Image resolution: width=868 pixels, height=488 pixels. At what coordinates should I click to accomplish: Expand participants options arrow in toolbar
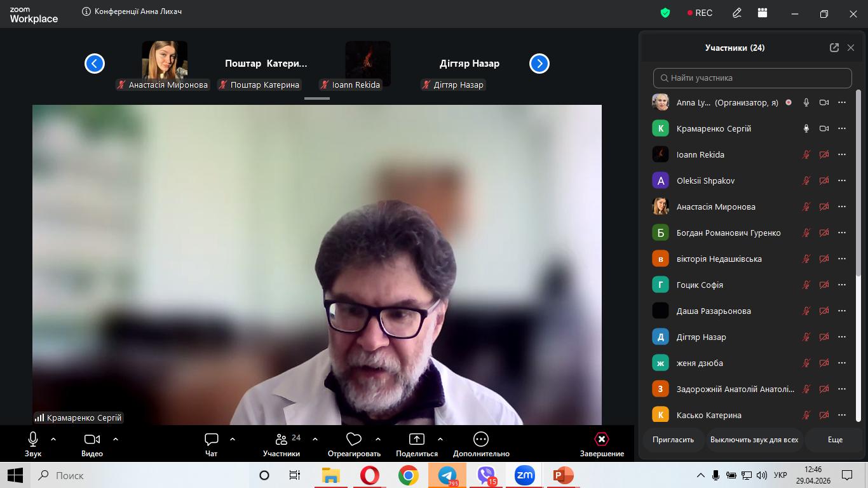(315, 439)
